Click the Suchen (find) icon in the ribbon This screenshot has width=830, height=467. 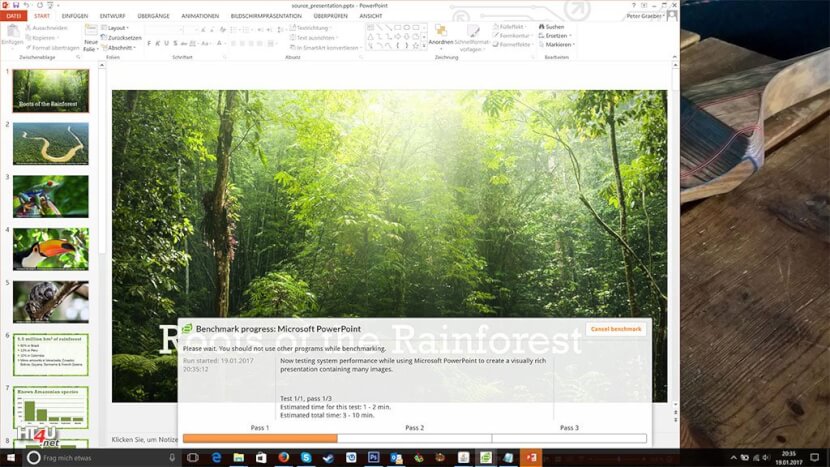554,27
